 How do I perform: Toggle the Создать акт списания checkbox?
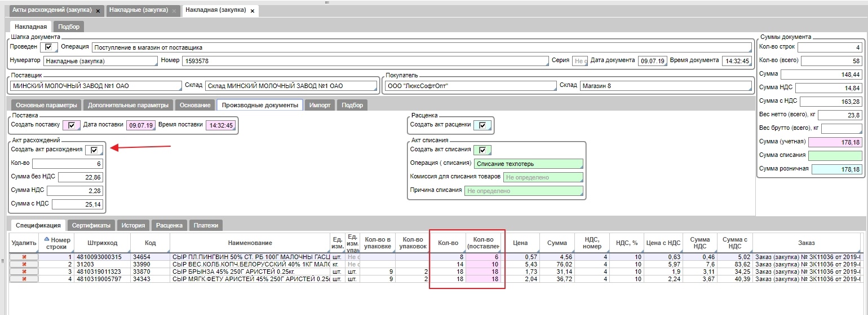(482, 150)
